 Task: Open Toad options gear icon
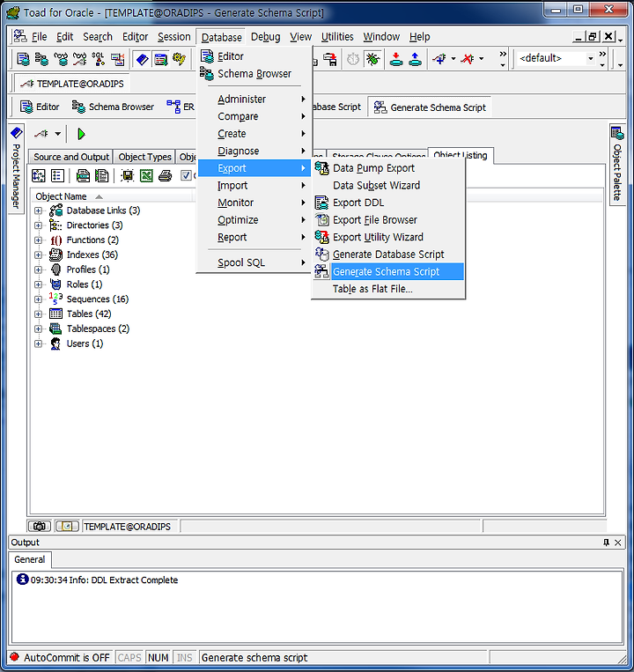[x=180, y=59]
